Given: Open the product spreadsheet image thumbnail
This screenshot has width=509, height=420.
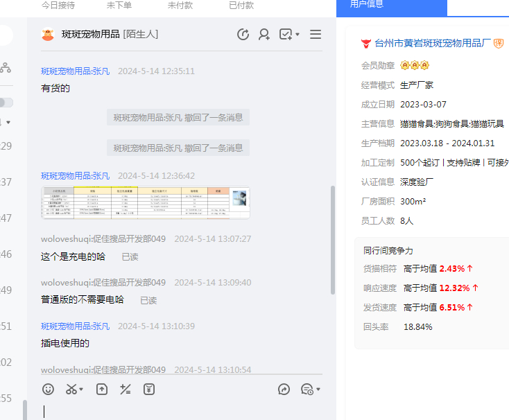Looking at the screenshot, I should click(x=145, y=202).
